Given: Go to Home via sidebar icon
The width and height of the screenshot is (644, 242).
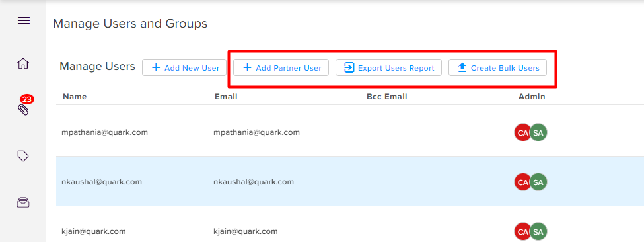Looking at the screenshot, I should [23, 63].
